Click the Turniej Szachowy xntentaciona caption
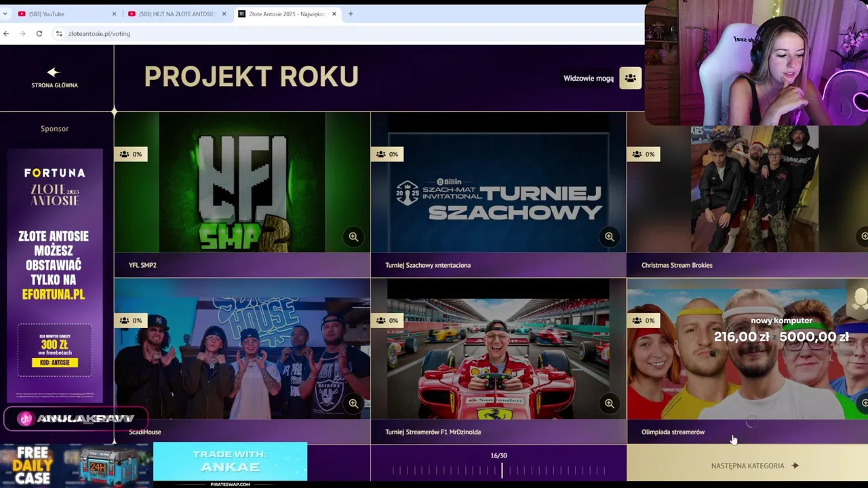This screenshot has width=868, height=488. pyautogui.click(x=428, y=265)
